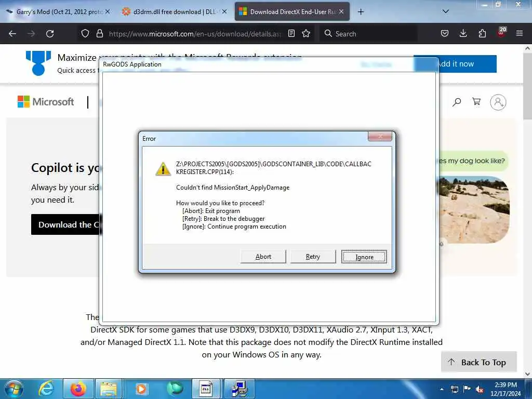Open Firefox downloads panel

pos(463,33)
